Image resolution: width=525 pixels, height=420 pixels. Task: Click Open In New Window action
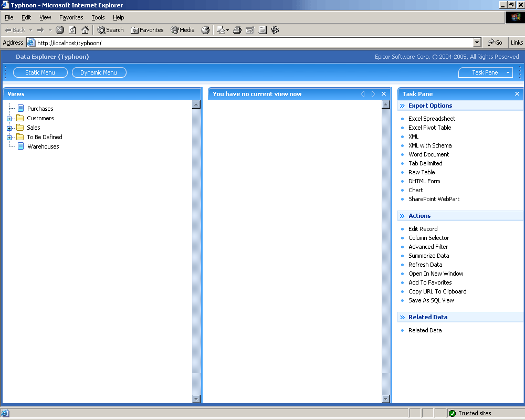pos(436,274)
